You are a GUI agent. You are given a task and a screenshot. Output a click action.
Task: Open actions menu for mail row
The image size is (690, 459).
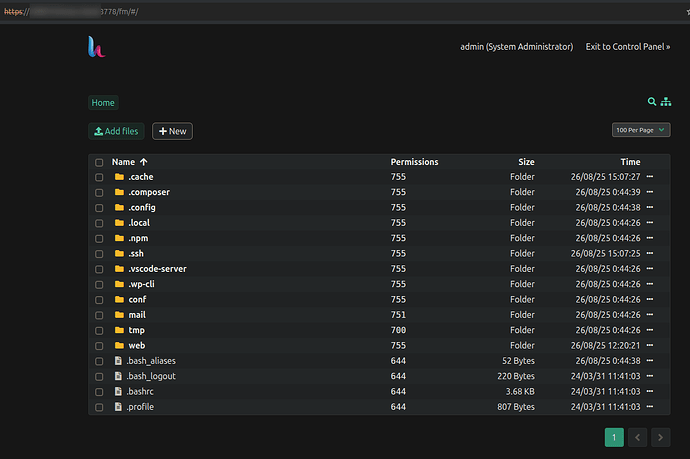pos(650,315)
